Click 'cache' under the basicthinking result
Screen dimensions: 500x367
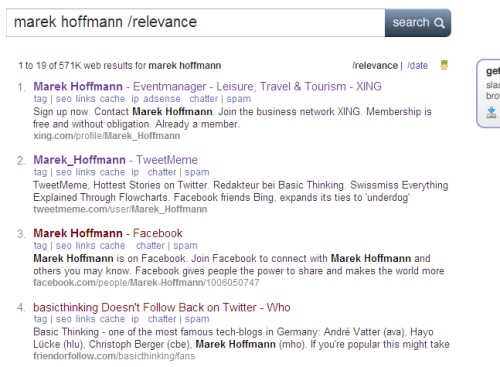pyautogui.click(x=112, y=319)
